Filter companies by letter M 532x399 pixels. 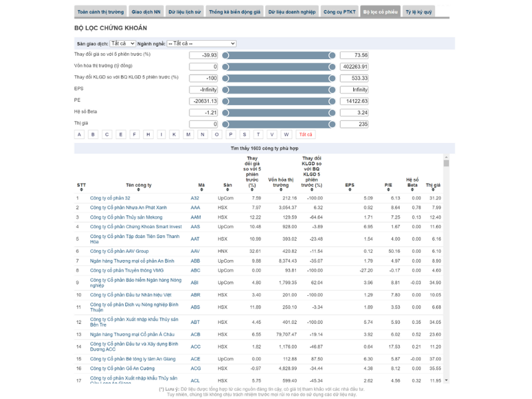188,134
